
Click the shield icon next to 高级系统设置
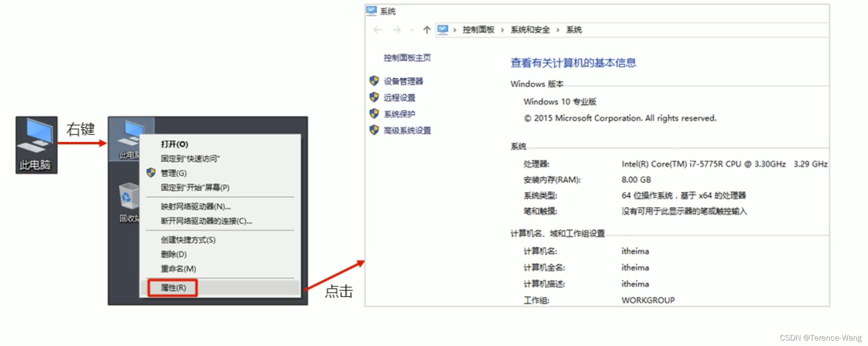[374, 130]
